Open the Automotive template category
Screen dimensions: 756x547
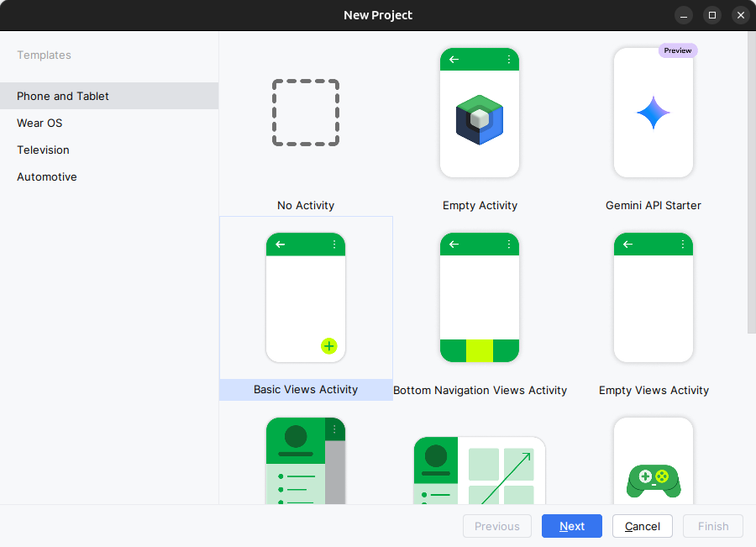(47, 176)
